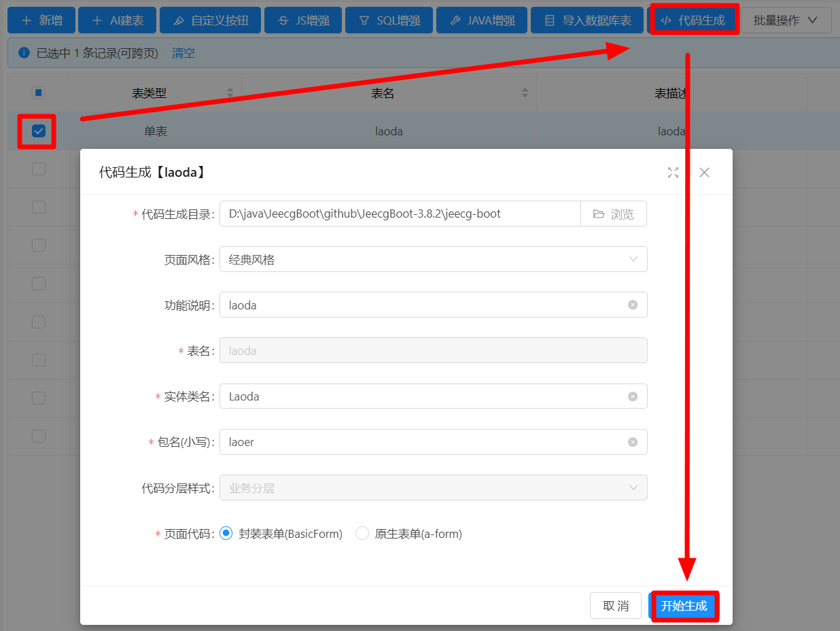Click 导入数据库表 button
Screen dimensions: 840x631
(x=588, y=20)
